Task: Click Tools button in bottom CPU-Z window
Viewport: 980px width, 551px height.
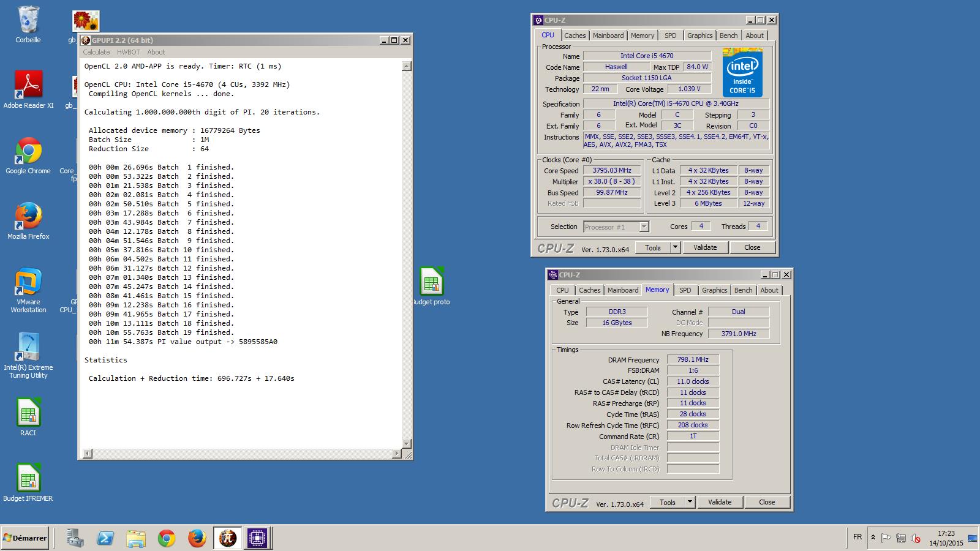Action: point(668,502)
